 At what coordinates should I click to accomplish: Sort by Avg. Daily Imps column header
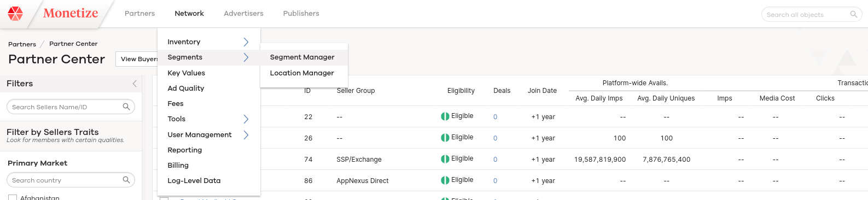click(599, 98)
